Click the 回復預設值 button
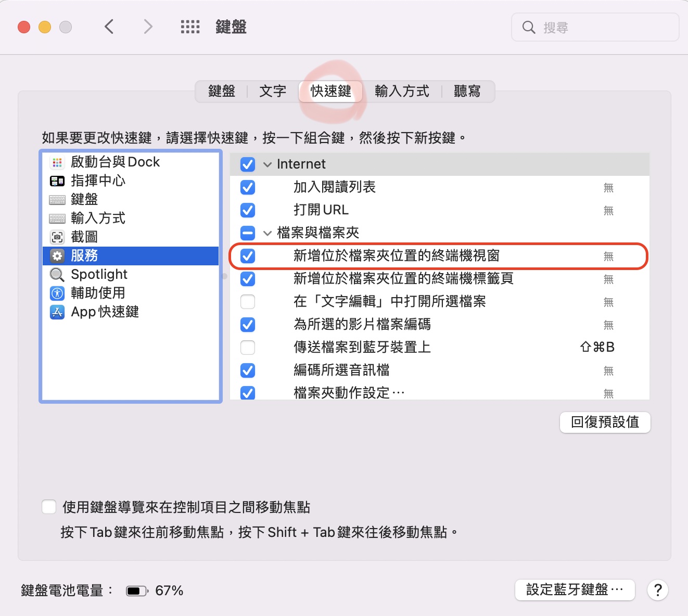This screenshot has width=688, height=616. (605, 422)
